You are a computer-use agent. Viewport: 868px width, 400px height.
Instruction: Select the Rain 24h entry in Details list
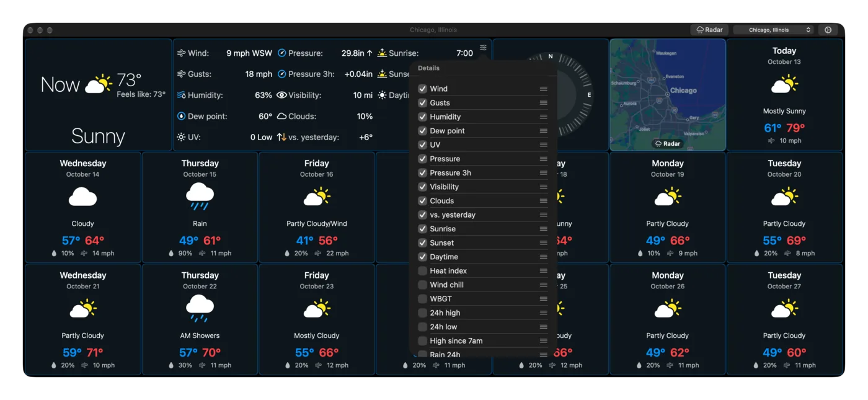coord(483,354)
